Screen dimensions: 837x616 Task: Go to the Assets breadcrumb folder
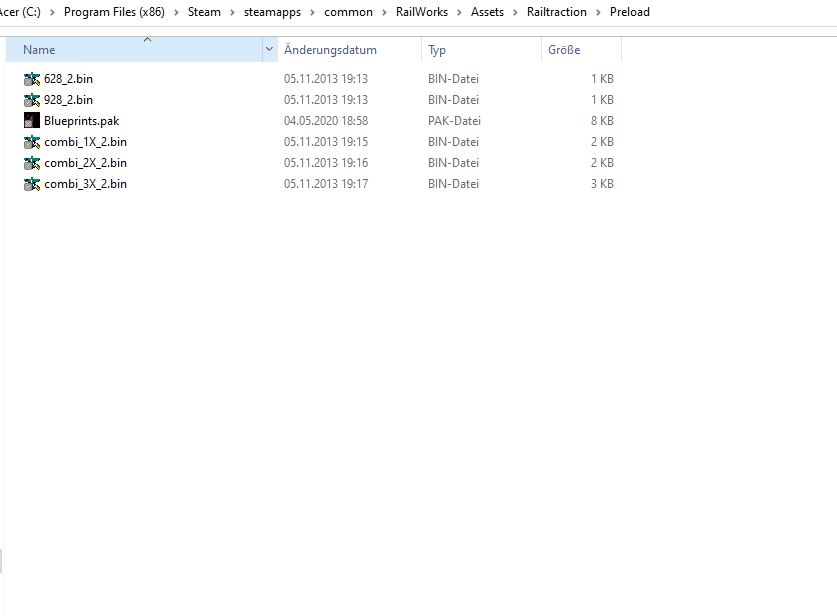point(487,12)
